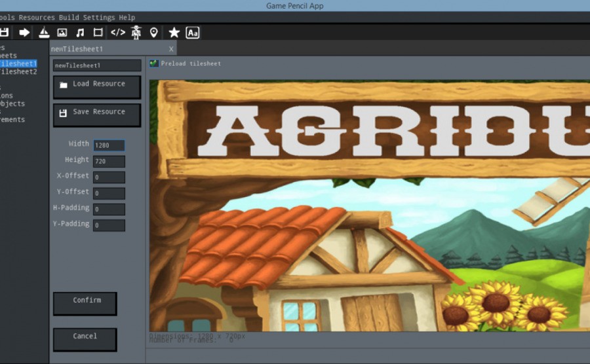Click the Load Resource button

click(x=97, y=87)
